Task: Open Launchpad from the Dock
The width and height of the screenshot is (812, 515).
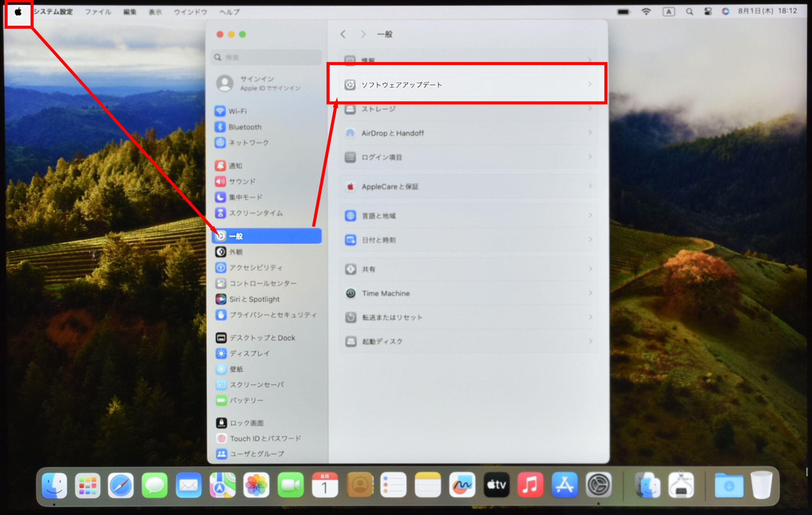Action: [88, 485]
